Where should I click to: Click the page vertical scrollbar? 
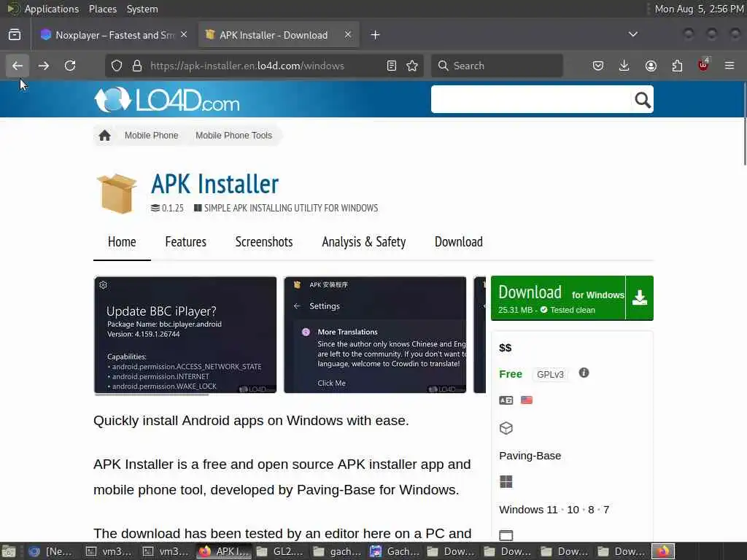click(745, 124)
